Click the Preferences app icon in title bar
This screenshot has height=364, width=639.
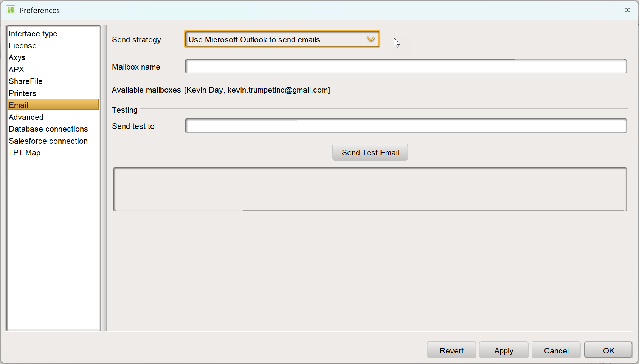pos(11,10)
